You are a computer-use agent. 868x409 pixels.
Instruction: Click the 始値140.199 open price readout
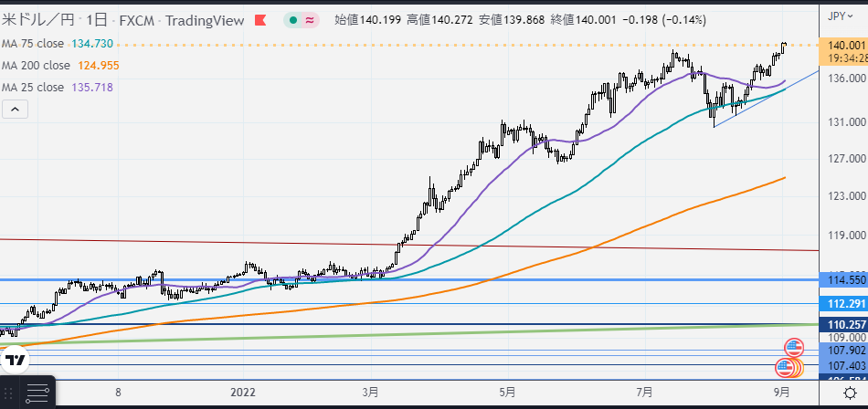[x=368, y=20]
